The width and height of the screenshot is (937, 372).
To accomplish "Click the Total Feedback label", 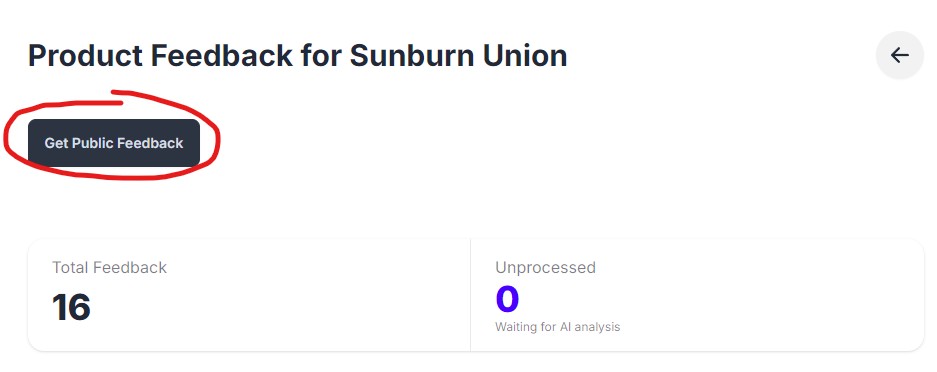I will [x=109, y=268].
